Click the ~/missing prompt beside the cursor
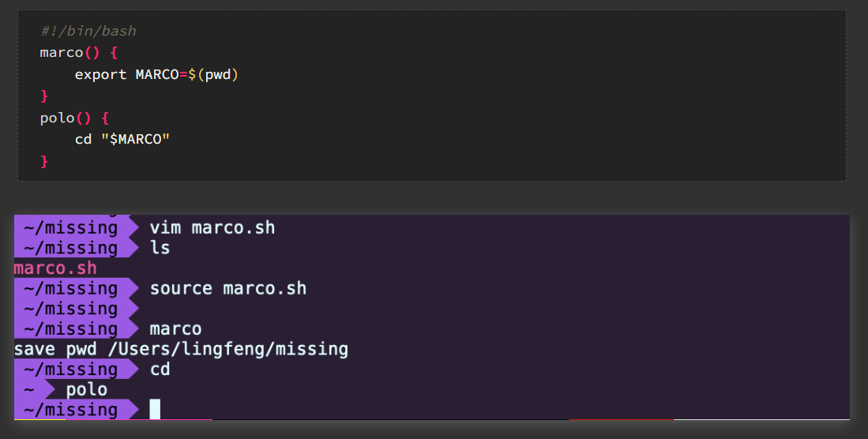Image resolution: width=868 pixels, height=439 pixels. 70,410
